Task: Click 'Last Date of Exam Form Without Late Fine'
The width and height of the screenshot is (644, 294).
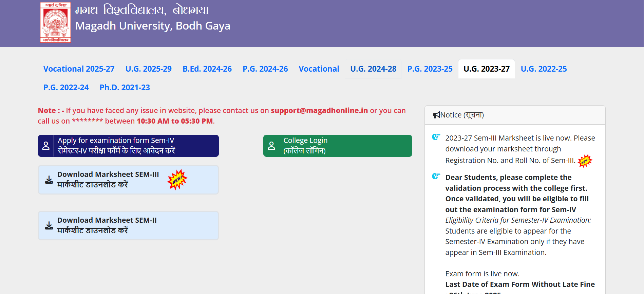Action: click(x=520, y=284)
